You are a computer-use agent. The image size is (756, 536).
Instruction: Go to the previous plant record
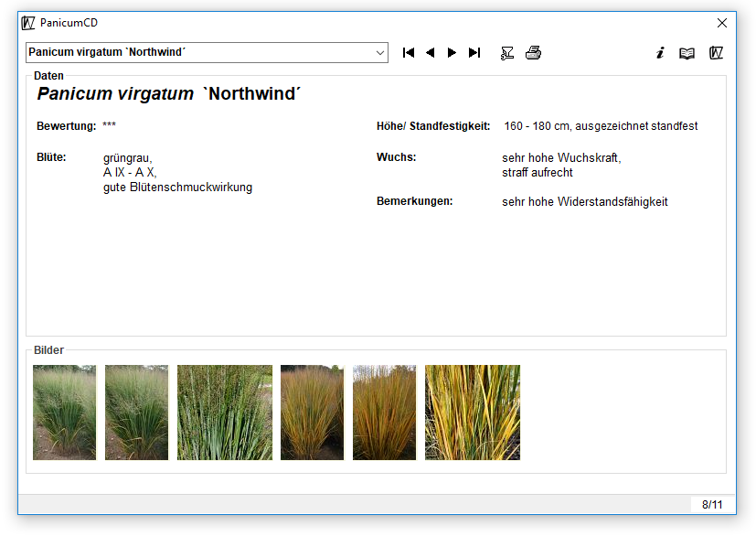tap(430, 53)
